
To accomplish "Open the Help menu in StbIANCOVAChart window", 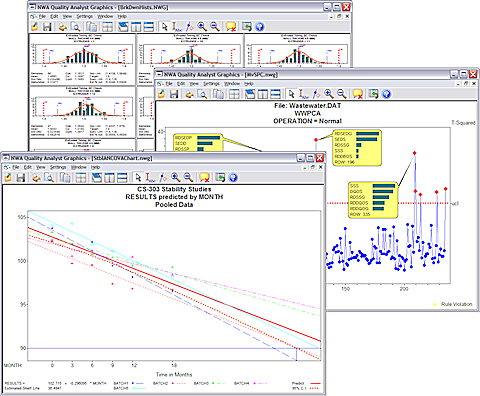I will (95, 167).
